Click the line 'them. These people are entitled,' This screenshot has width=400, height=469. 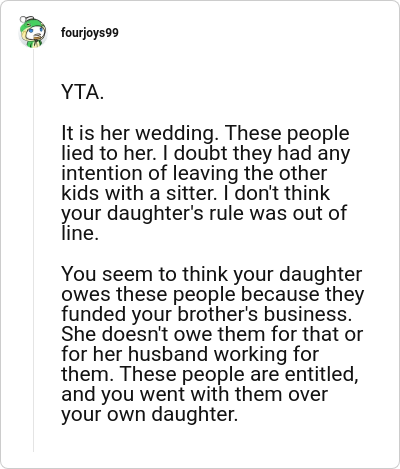210,375
